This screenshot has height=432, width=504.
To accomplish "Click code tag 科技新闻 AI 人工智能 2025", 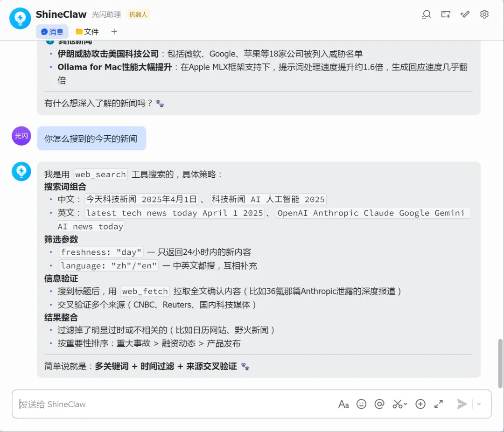I will click(x=268, y=199).
